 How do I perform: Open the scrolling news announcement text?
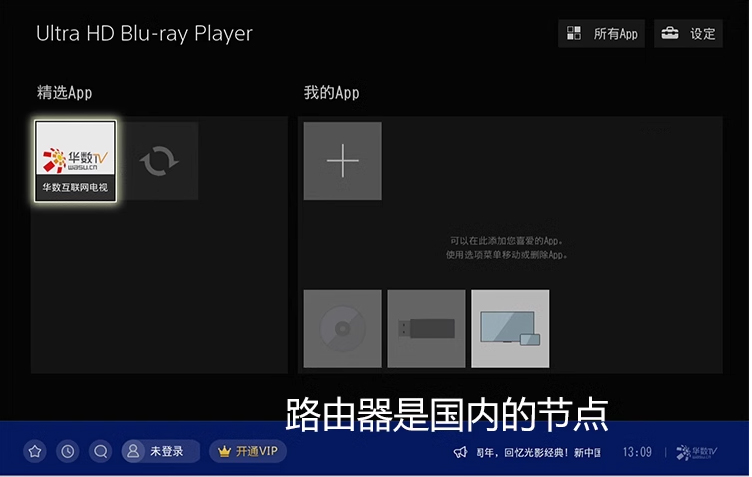click(x=538, y=452)
